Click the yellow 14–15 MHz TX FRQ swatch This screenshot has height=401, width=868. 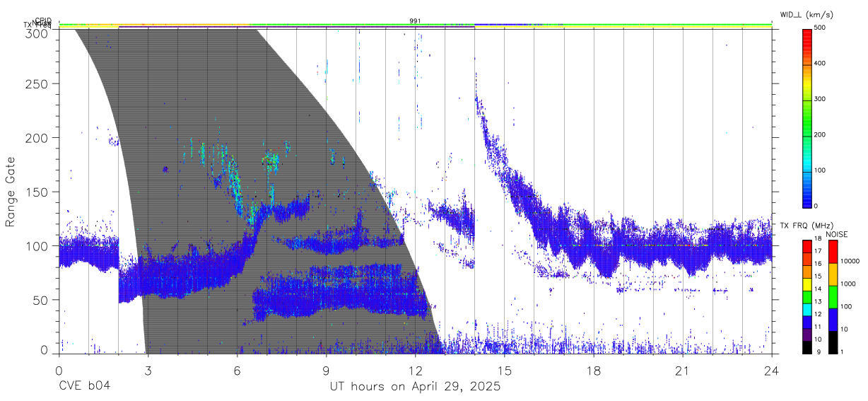click(807, 284)
